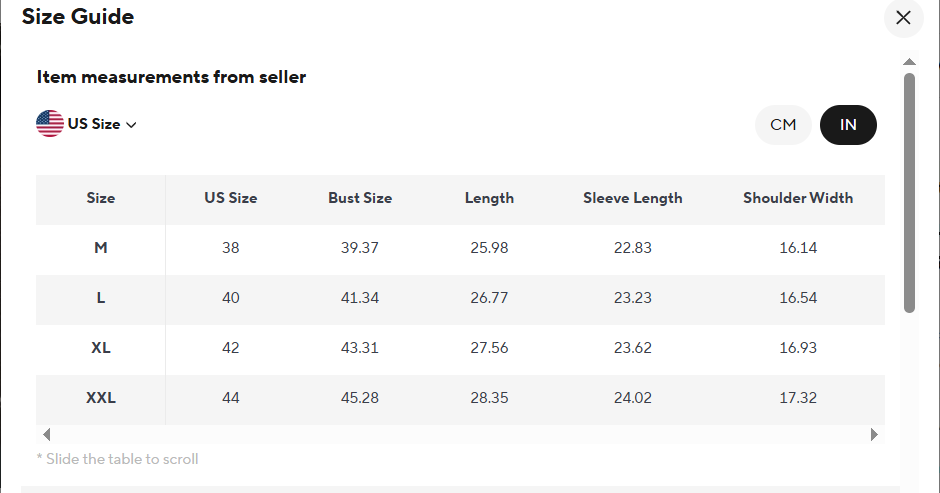The width and height of the screenshot is (940, 493).
Task: Select the IN unit toggle
Action: pos(848,125)
